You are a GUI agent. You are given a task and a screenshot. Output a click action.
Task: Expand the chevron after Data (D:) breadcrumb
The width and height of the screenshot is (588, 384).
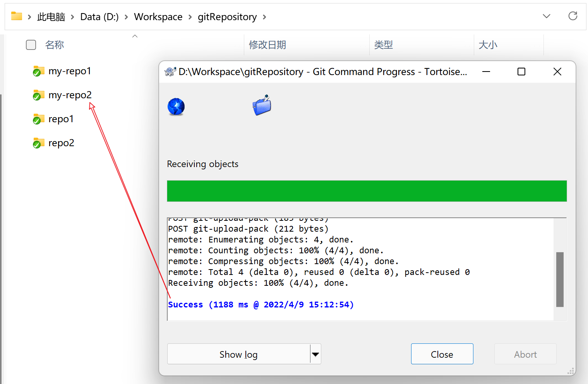(x=126, y=17)
